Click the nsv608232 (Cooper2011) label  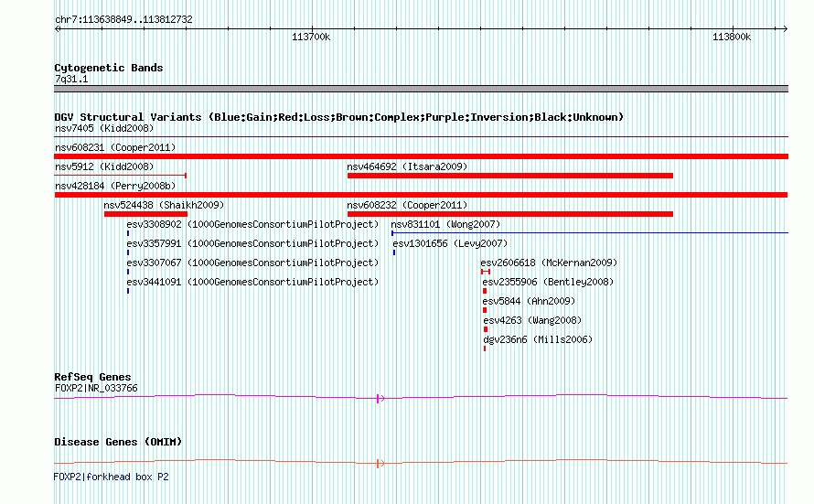click(407, 205)
